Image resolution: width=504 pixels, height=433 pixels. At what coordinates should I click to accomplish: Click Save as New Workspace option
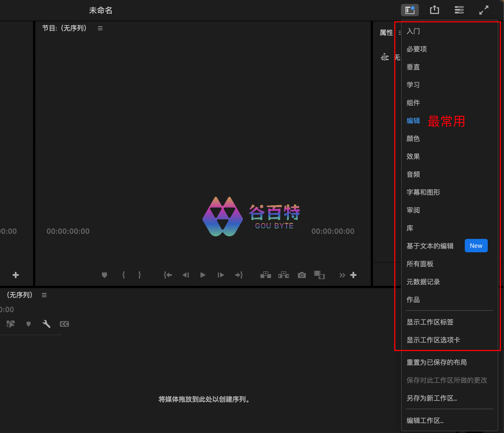[431, 398]
